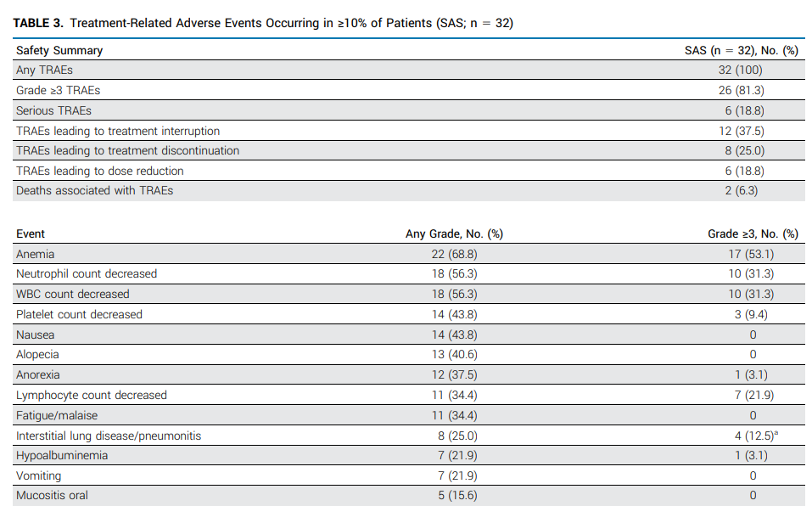Select the value '13 (40.6)'

click(x=454, y=354)
